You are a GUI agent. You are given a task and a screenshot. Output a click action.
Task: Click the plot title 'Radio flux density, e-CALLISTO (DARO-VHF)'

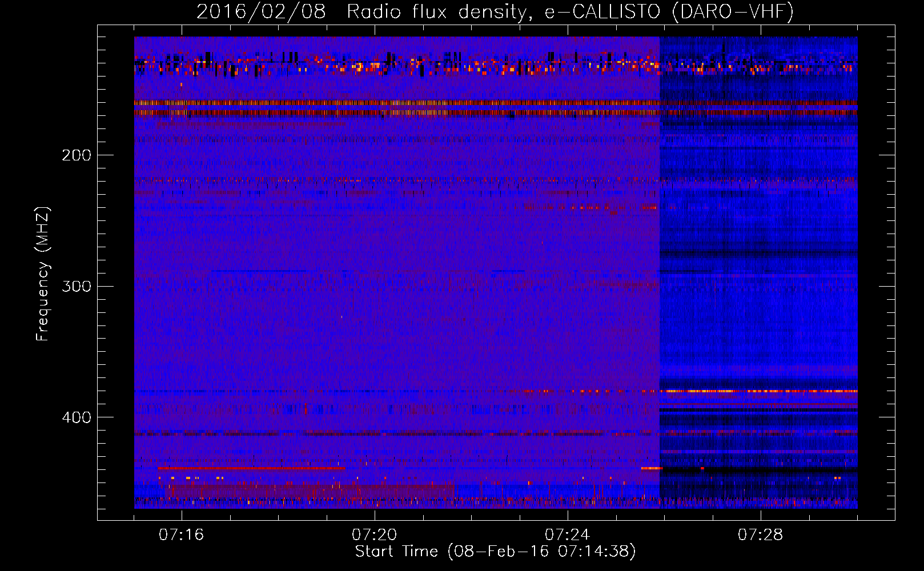pos(570,12)
